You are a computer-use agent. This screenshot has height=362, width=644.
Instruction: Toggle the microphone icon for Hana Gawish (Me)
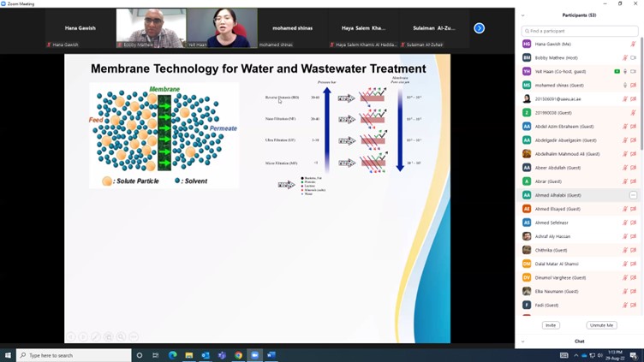pos(633,45)
